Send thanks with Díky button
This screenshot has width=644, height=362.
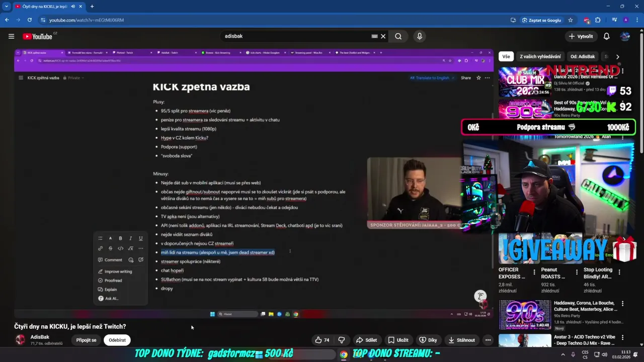pyautogui.click(x=428, y=340)
